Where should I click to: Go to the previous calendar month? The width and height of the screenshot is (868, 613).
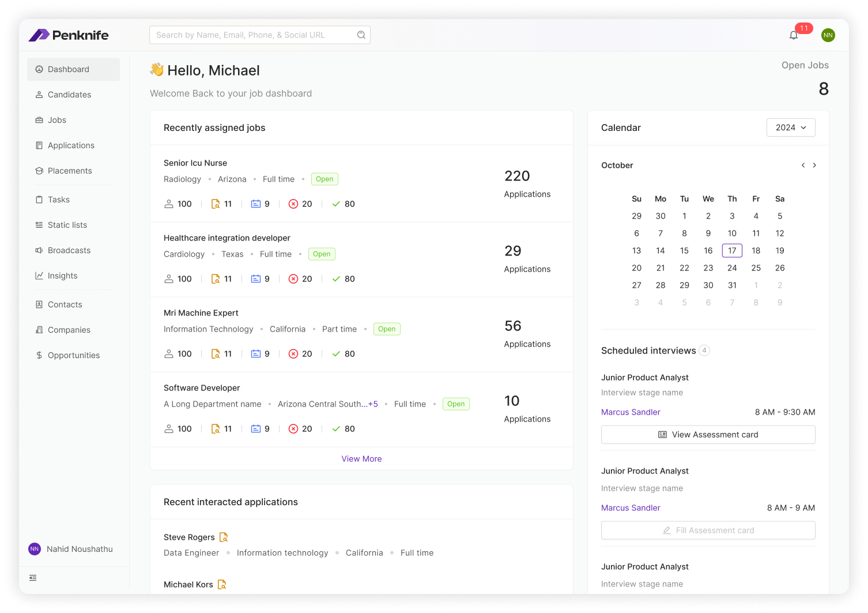(x=803, y=166)
